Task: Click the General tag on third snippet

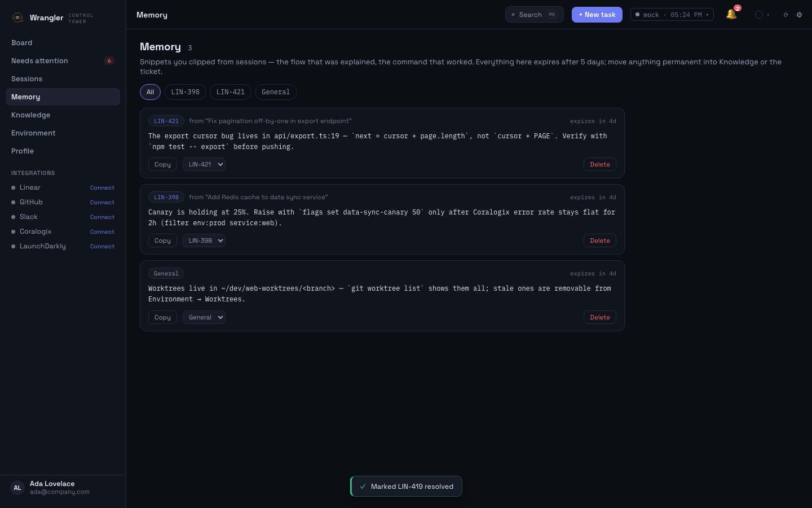Action: click(x=166, y=273)
